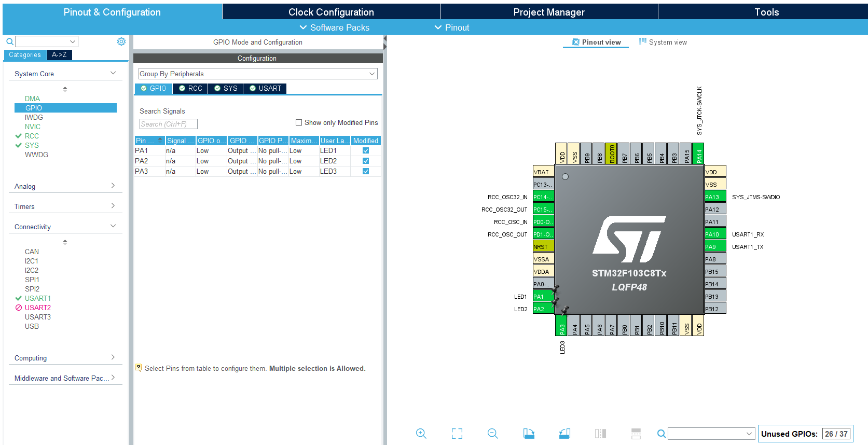Select the Categories tab

coord(25,54)
